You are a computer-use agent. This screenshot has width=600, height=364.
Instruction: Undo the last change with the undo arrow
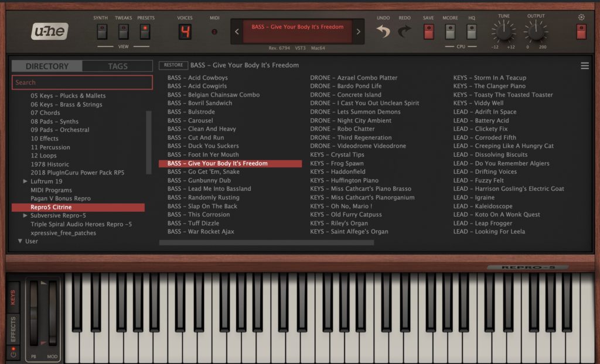click(x=383, y=31)
